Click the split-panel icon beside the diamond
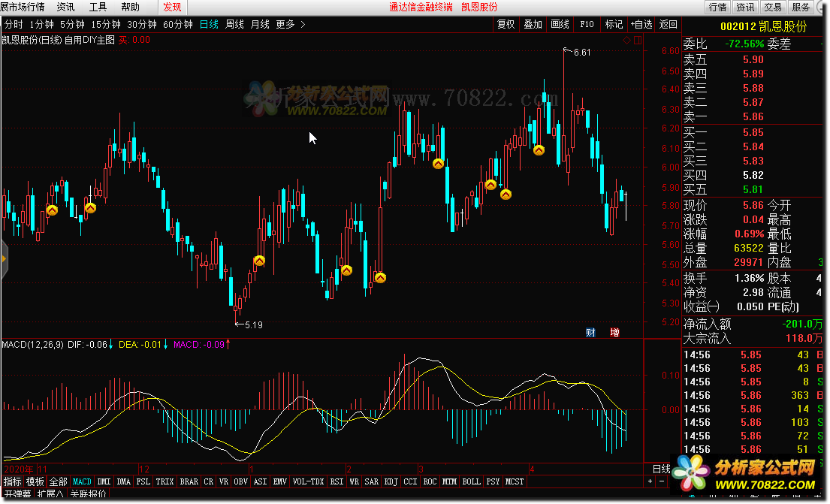830x504 pixels. (638, 41)
